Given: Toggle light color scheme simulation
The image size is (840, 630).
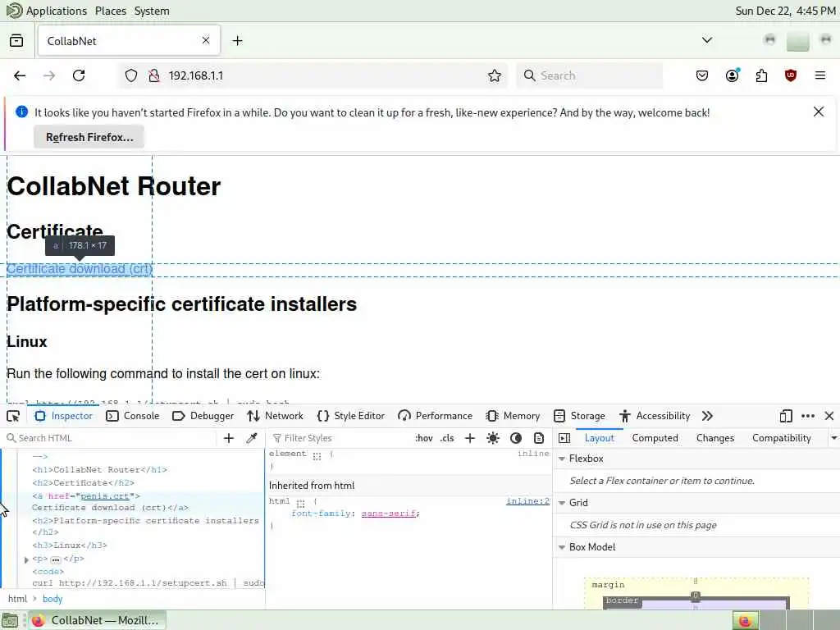Looking at the screenshot, I should [493, 438].
